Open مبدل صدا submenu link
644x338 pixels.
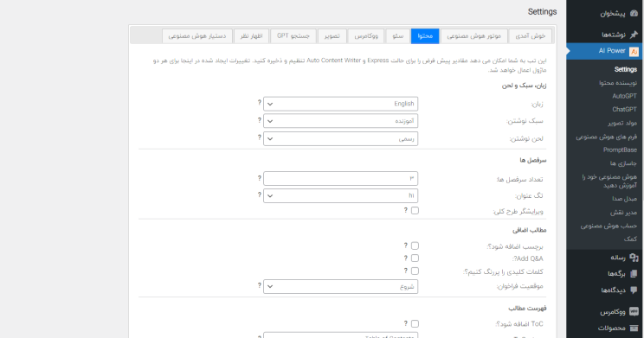point(624,199)
